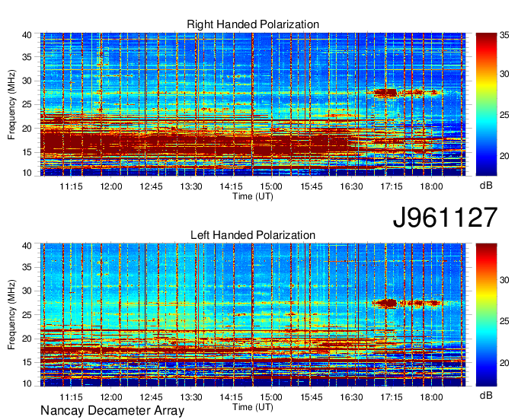Click the dB label under the Left Handed colorbar
Image resolution: width=518 pixels, height=420 pixels.
coord(486,395)
